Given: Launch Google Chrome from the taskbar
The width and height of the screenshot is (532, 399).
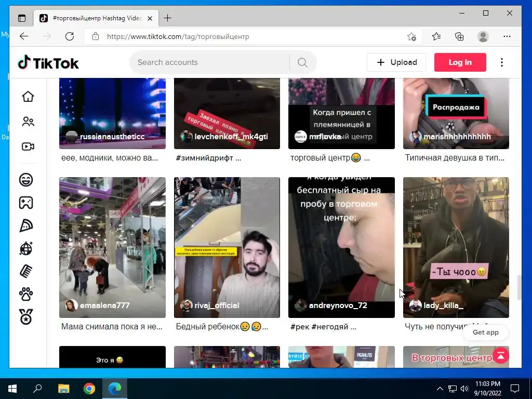Looking at the screenshot, I should (89, 389).
